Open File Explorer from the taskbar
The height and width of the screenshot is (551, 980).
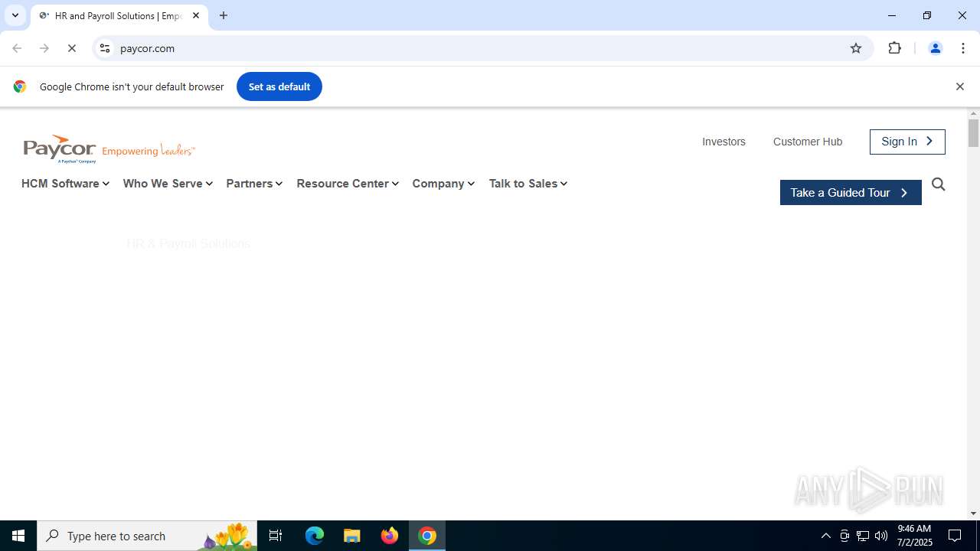coord(352,536)
